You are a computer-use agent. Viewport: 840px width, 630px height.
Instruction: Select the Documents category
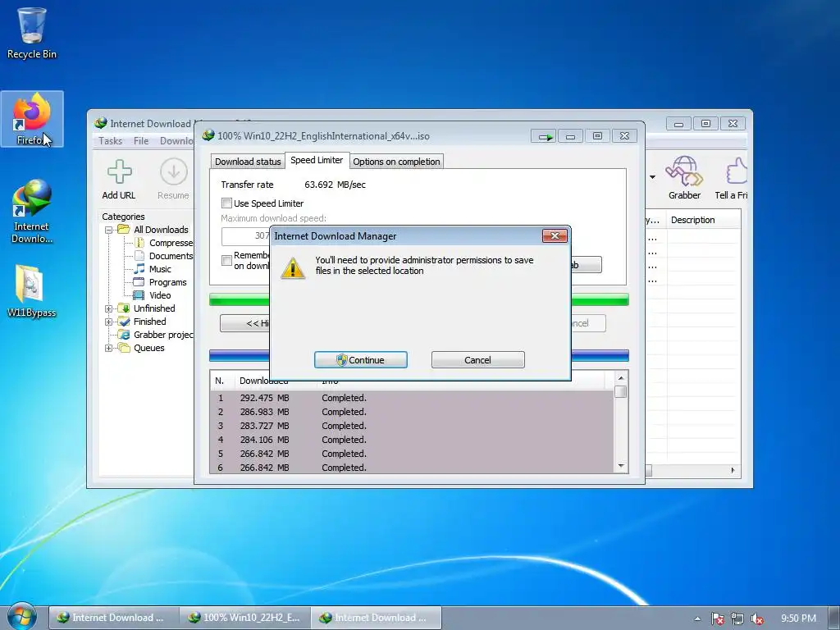164,256
